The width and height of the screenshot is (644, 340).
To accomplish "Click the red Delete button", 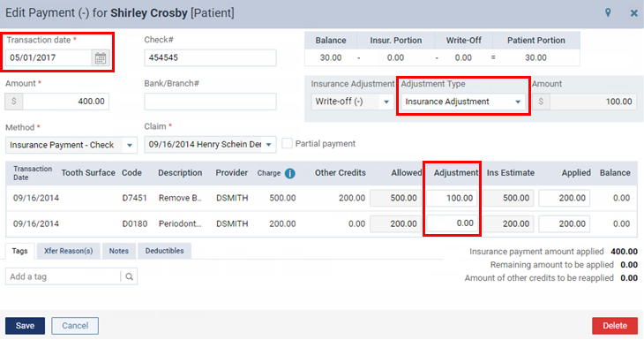I will coord(615,326).
